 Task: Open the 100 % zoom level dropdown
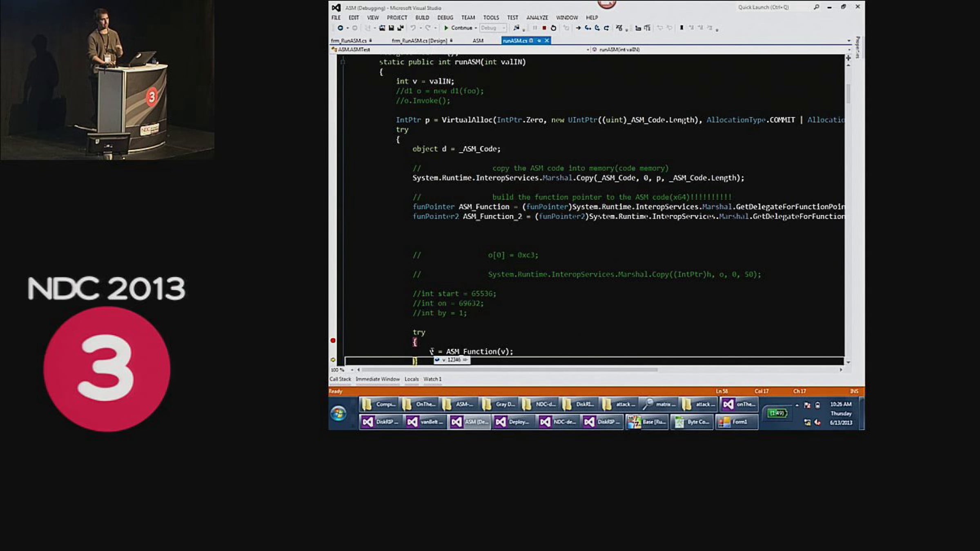coord(352,370)
